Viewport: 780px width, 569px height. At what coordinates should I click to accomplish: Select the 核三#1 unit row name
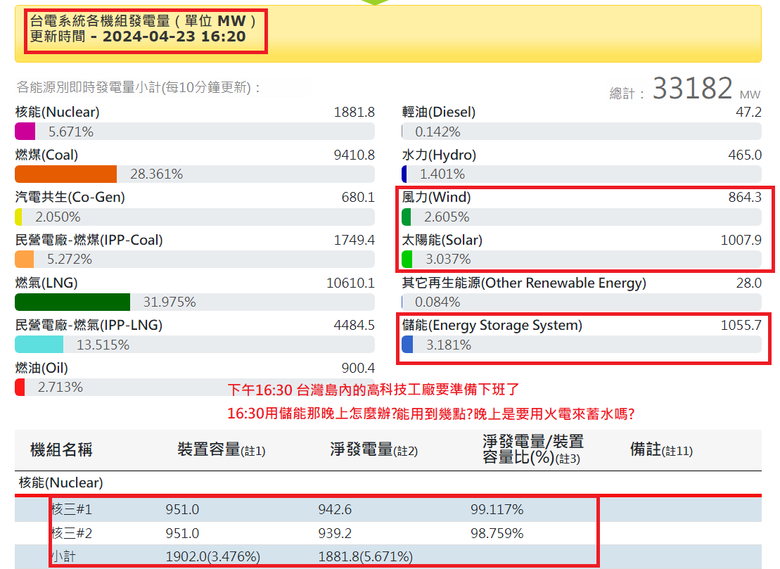point(72,509)
